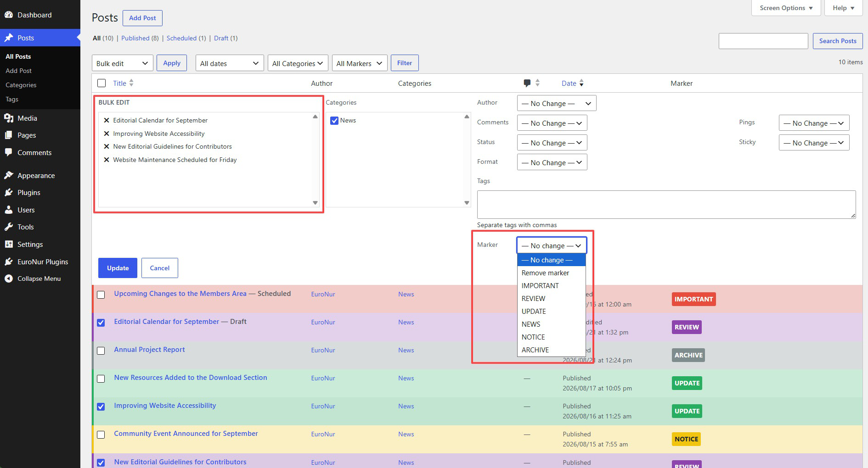Viewport: 868px width, 468px height.
Task: Click the Collapse Menu arrow icon
Action: pyautogui.click(x=9, y=279)
